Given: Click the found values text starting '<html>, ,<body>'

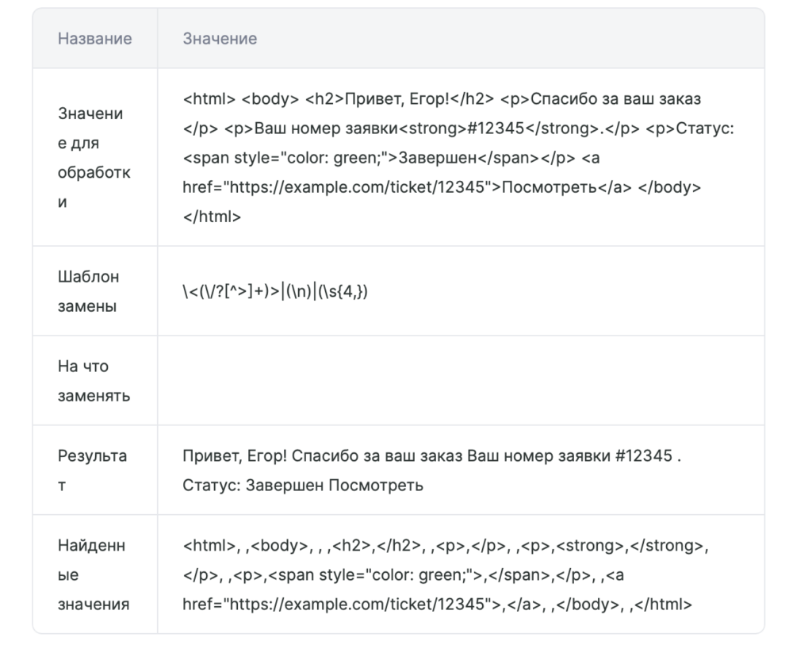Looking at the screenshot, I should pos(446,574).
